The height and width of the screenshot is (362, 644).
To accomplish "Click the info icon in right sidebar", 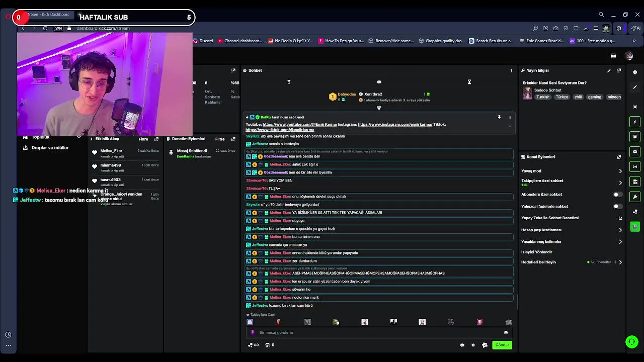I will 635,72.
